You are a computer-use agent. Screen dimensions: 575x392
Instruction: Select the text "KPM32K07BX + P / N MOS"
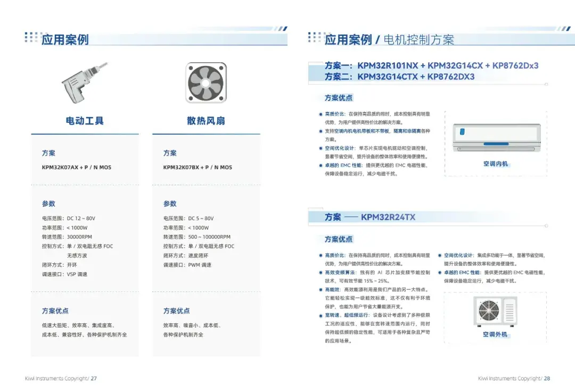[x=198, y=168]
